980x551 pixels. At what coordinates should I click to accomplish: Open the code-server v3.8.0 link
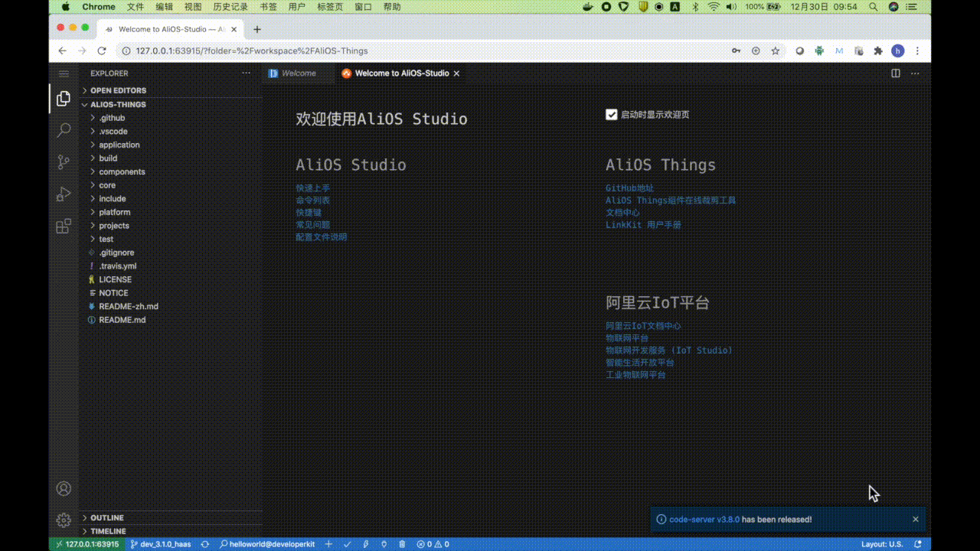pyautogui.click(x=704, y=519)
